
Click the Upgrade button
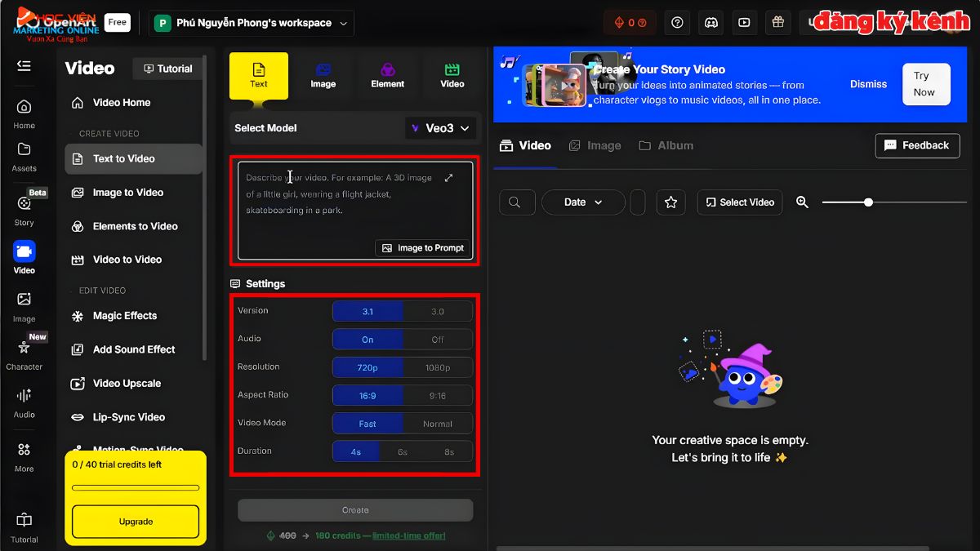point(134,522)
